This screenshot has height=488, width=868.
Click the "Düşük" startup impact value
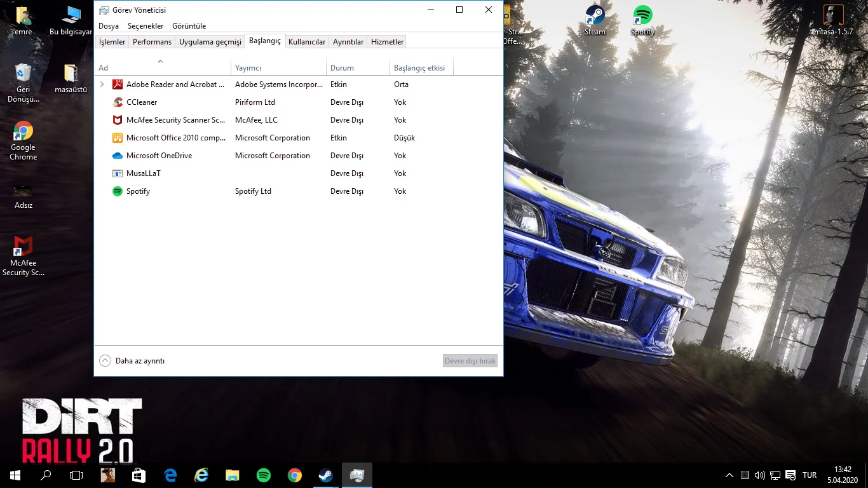tap(404, 138)
